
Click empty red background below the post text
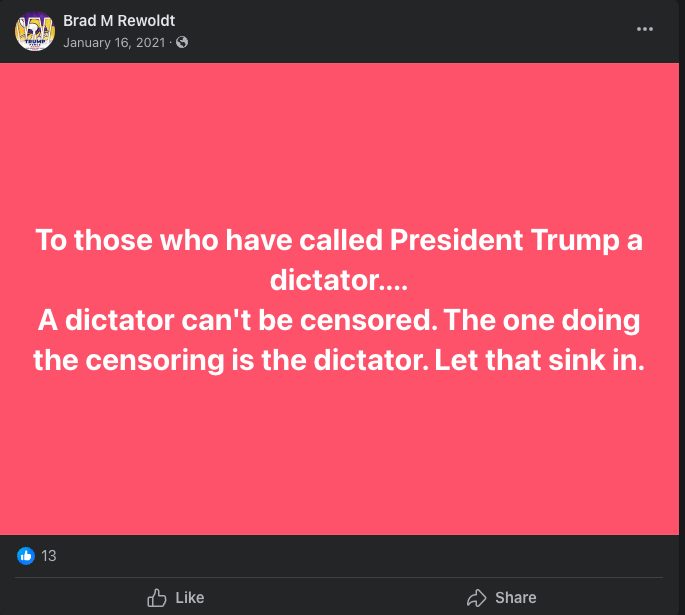tap(341, 460)
